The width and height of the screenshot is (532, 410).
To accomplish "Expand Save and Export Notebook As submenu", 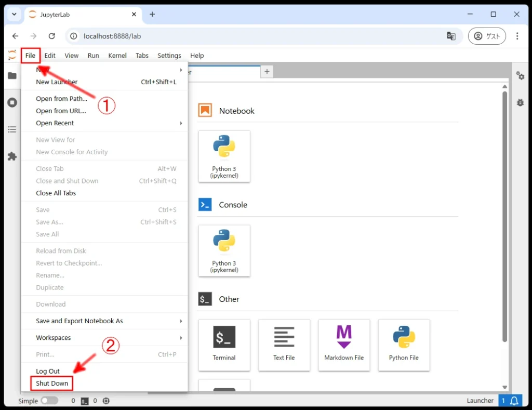I will [x=104, y=321].
